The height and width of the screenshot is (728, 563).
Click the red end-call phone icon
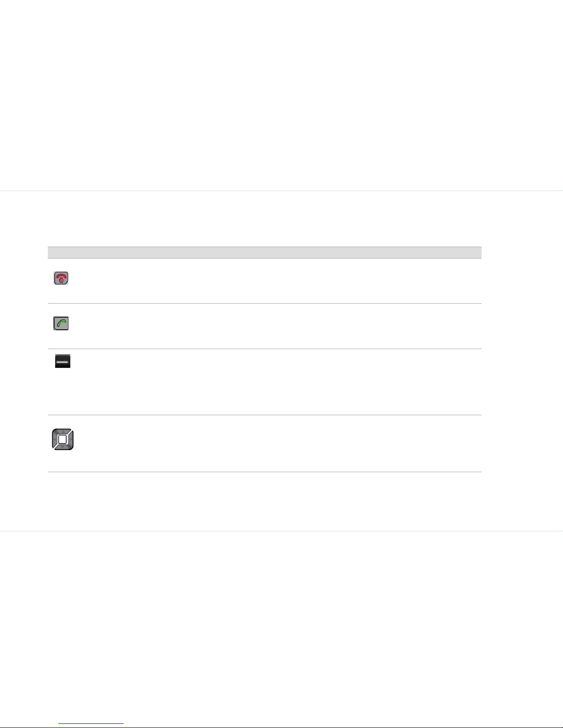tap(61, 278)
